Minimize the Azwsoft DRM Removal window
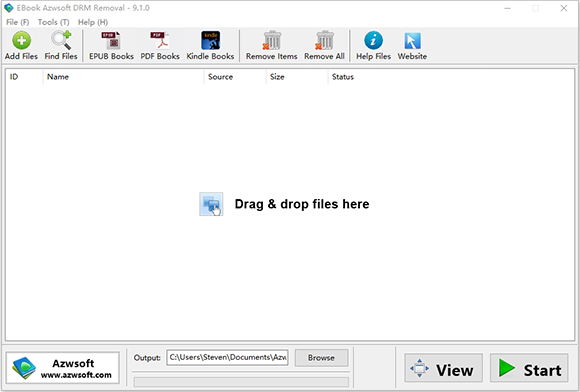The image size is (580, 392). point(508,8)
